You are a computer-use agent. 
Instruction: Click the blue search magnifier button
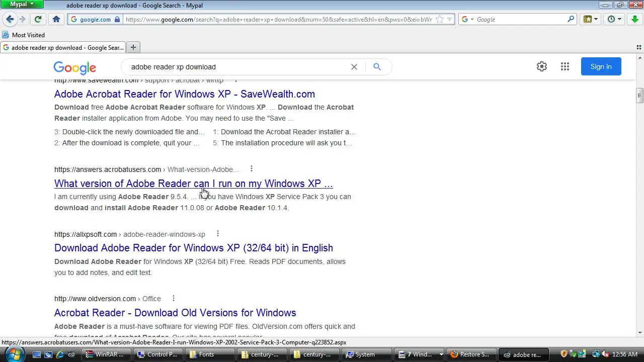pos(377,67)
